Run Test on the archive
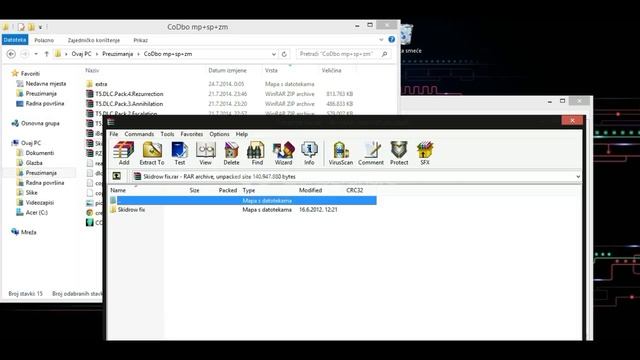This screenshot has height=360, width=640. 180,153
